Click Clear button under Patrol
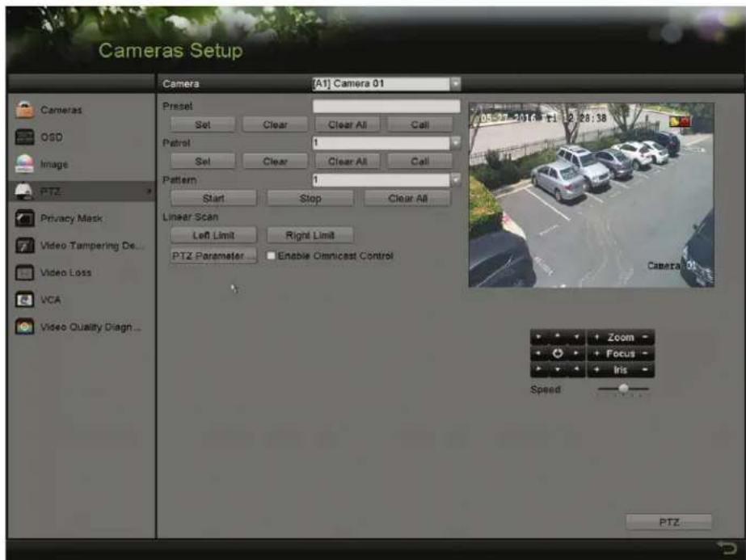The image size is (746, 560). 275,162
